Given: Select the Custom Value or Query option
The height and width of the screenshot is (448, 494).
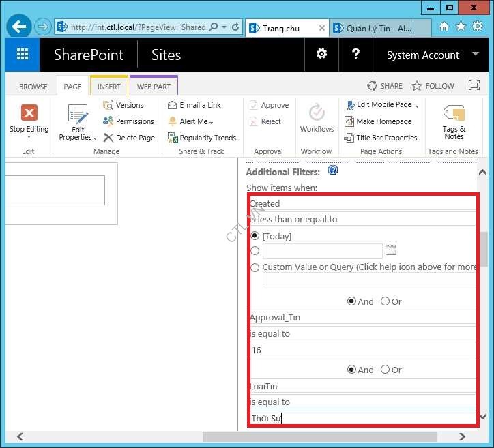Looking at the screenshot, I should click(x=255, y=267).
